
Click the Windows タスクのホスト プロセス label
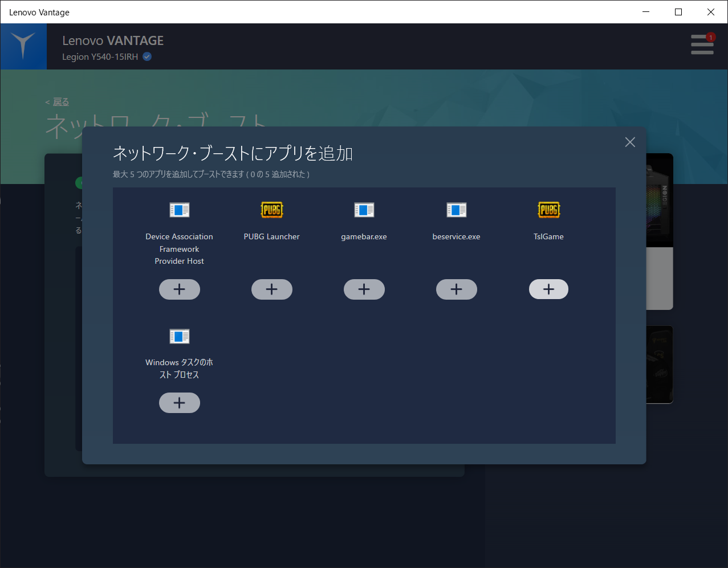click(179, 369)
